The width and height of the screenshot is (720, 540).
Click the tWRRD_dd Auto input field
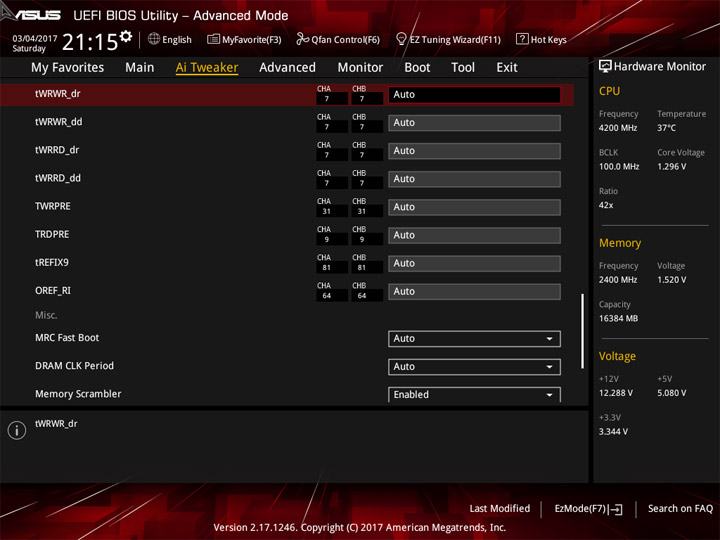pos(474,179)
